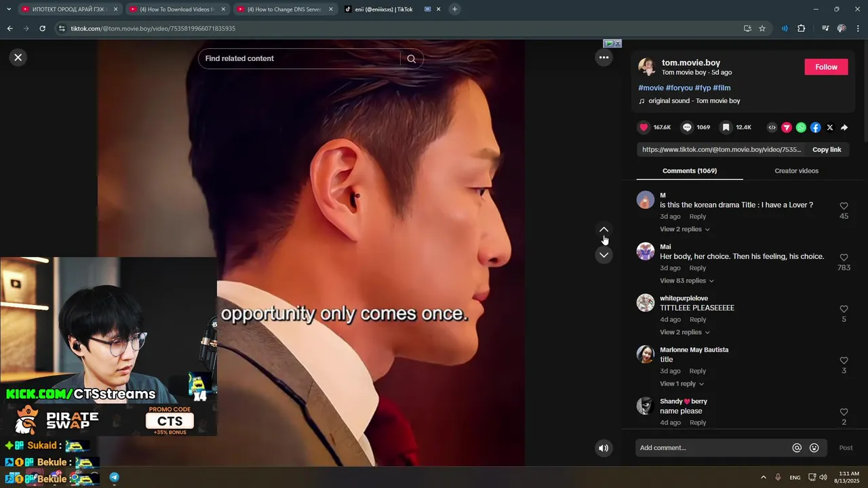The image size is (868, 488).
Task: Install app icon in address bar
Action: coord(747,28)
